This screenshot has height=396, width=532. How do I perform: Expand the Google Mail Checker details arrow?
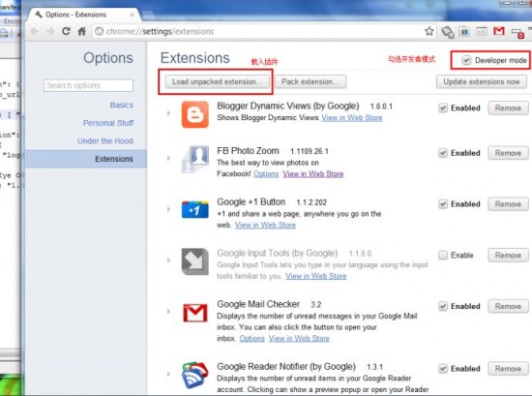(x=168, y=311)
